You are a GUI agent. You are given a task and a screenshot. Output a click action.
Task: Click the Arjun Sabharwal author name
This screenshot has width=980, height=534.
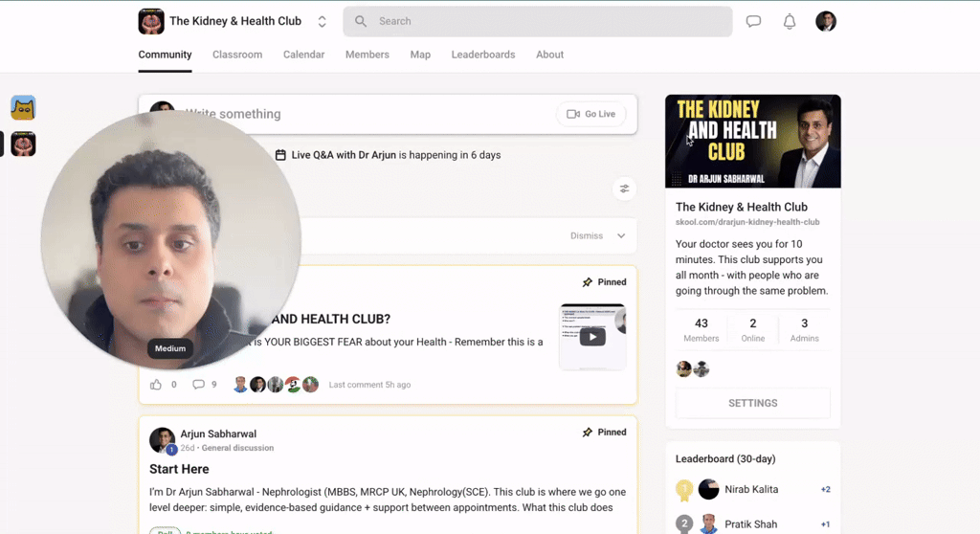[x=218, y=434]
